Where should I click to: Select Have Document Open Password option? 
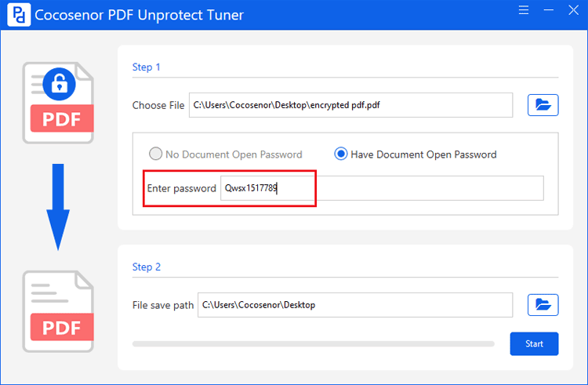415,154
